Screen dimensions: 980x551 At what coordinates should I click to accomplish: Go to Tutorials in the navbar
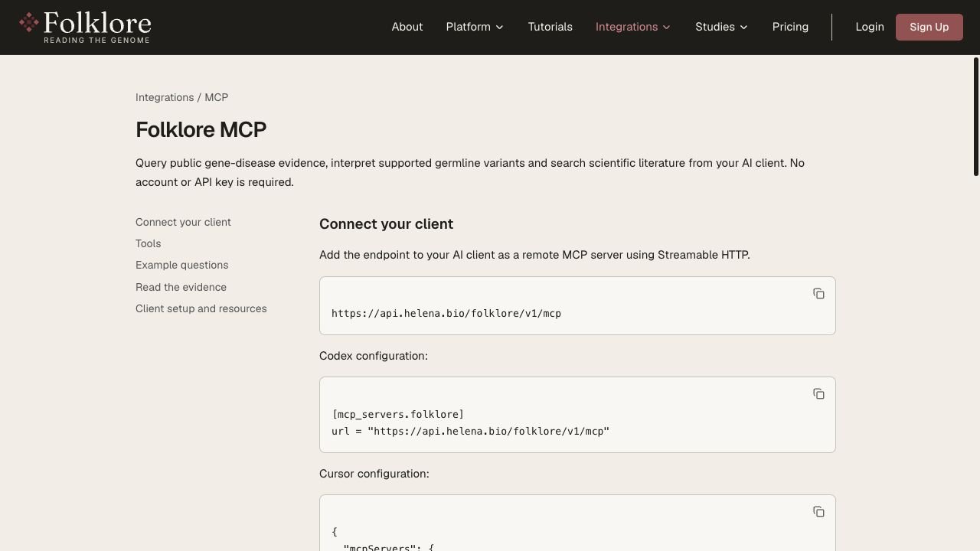[x=550, y=27]
